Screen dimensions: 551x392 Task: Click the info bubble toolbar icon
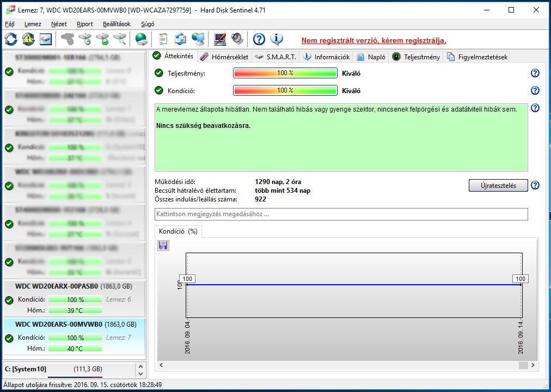click(x=277, y=39)
